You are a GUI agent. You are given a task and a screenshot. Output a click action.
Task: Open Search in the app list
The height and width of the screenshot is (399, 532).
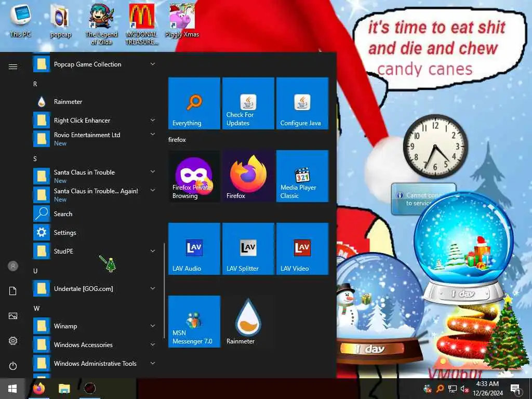coord(95,214)
